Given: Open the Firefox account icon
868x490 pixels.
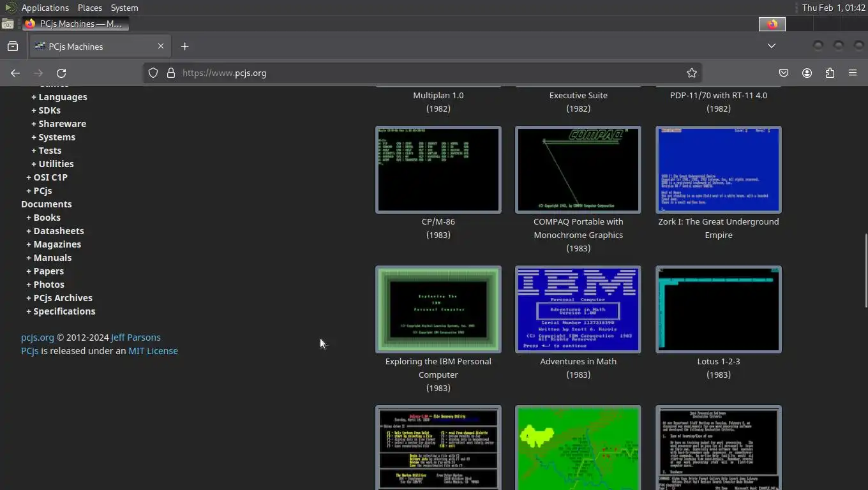Looking at the screenshot, I should pos(807,73).
